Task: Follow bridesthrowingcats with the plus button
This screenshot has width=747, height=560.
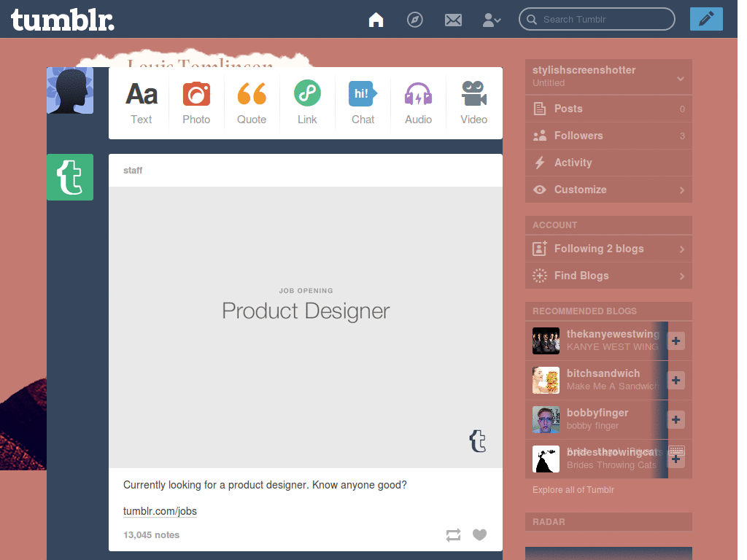Action: pos(676,459)
